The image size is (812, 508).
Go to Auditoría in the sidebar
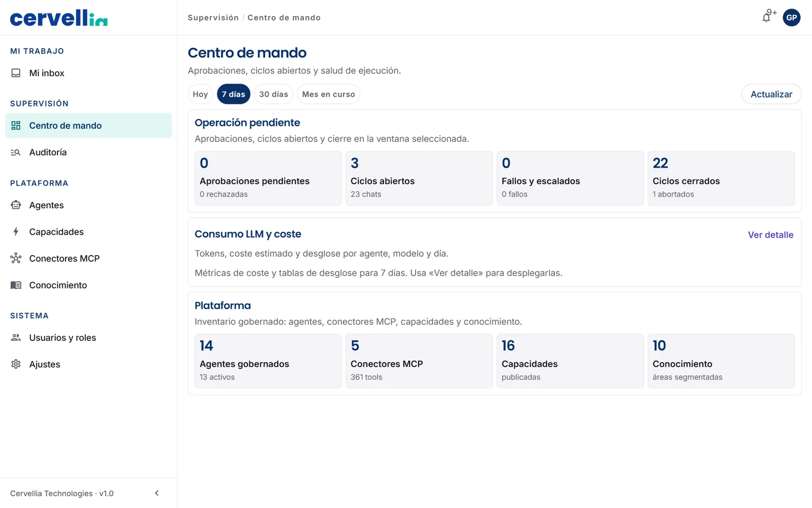89,152
